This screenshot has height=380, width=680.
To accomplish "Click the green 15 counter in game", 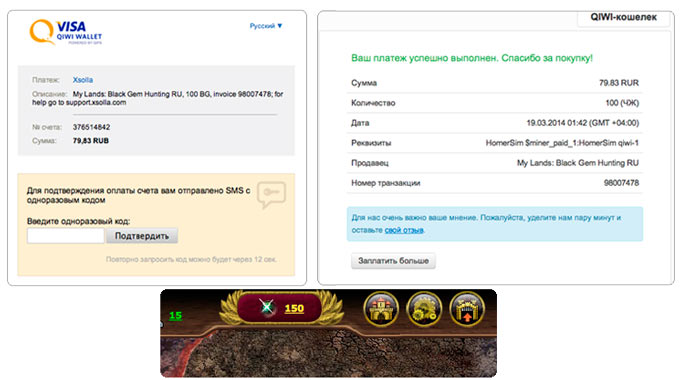I will pyautogui.click(x=175, y=315).
